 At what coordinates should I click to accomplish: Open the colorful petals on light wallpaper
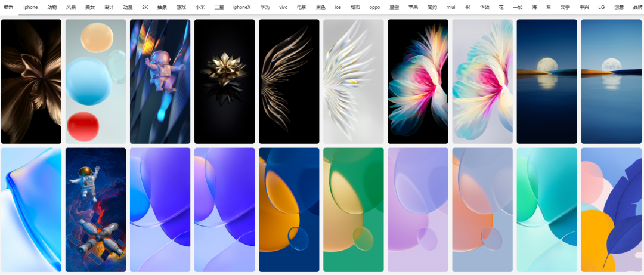coord(482,81)
